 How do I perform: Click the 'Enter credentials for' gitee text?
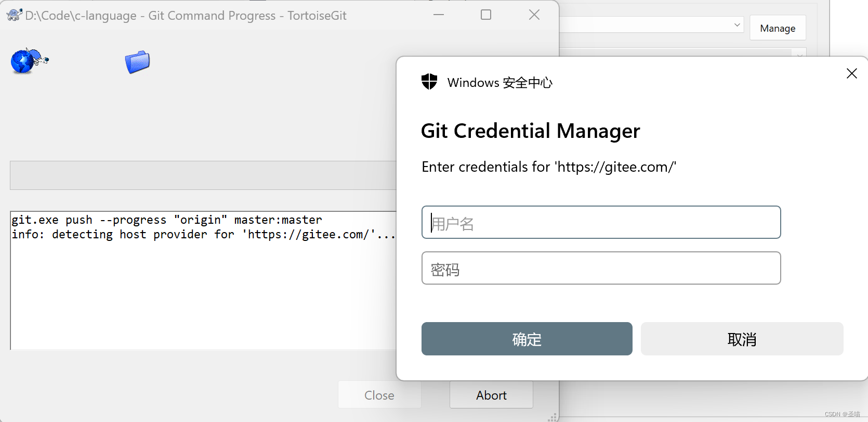pyautogui.click(x=548, y=167)
